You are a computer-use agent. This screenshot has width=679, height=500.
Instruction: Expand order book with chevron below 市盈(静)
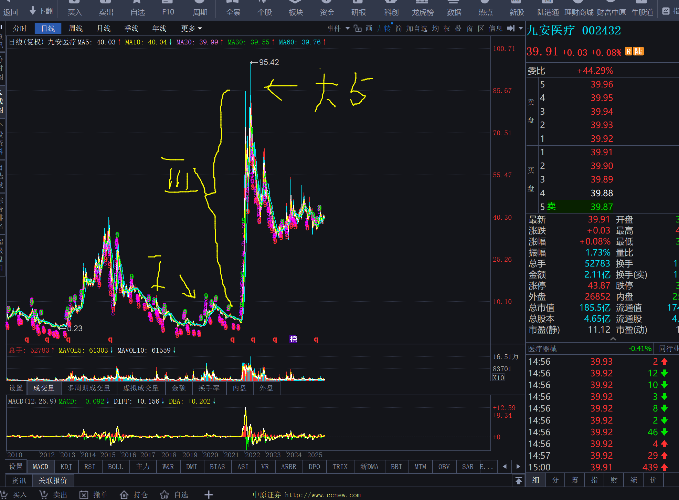[613, 339]
